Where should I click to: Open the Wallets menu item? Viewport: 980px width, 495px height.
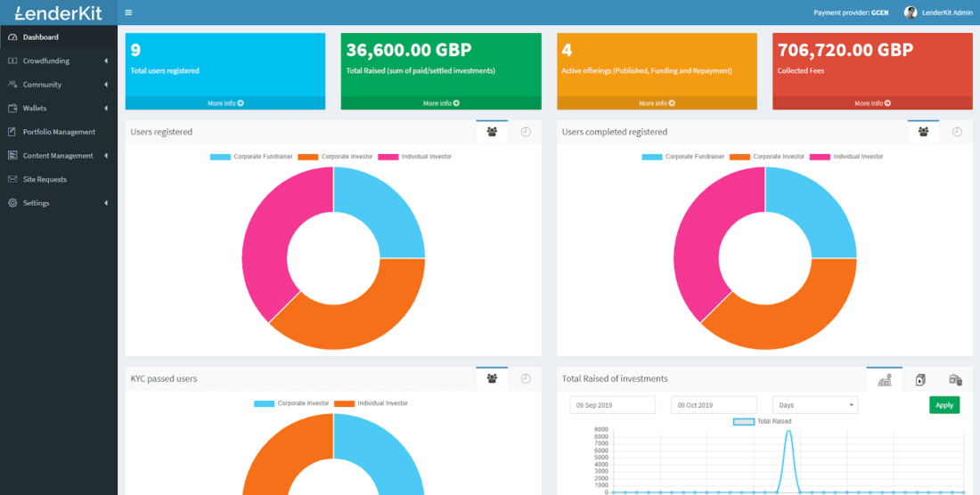point(59,108)
